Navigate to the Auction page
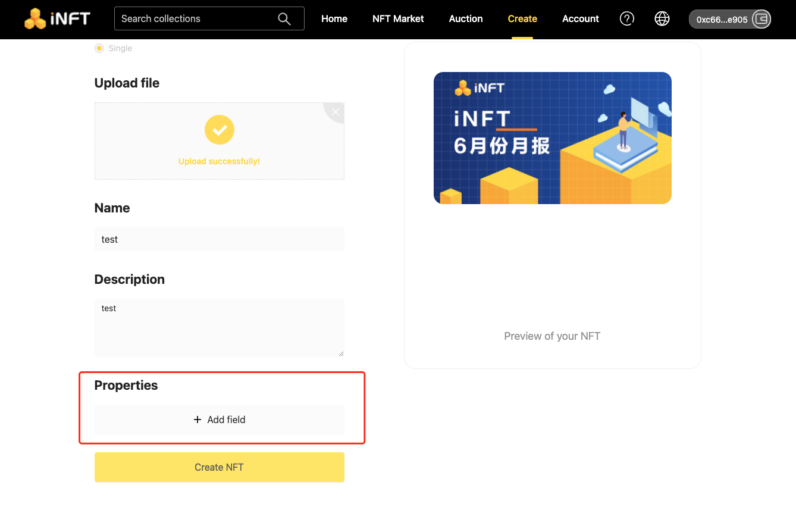The width and height of the screenshot is (796, 532). [x=466, y=19]
